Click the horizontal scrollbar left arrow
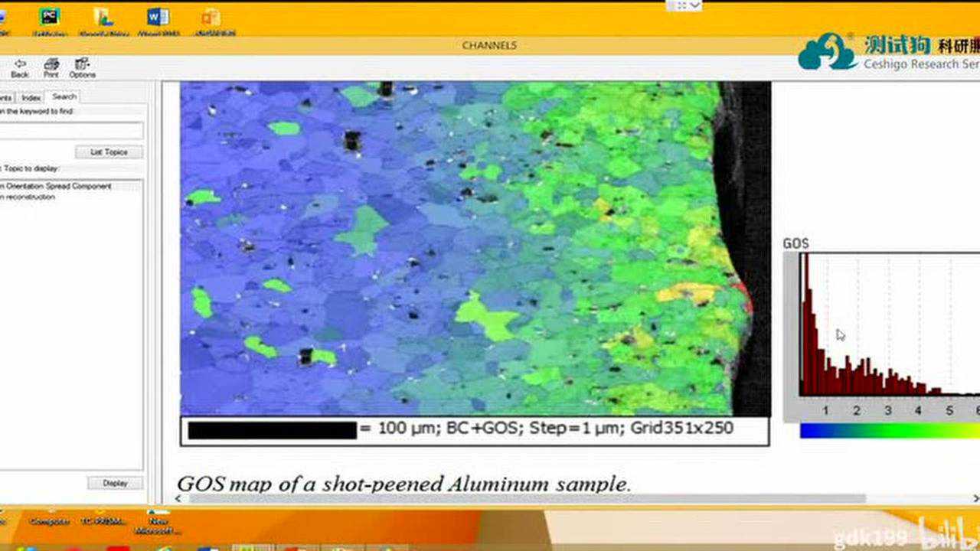Screen dimensions: 980x551 [x=181, y=499]
